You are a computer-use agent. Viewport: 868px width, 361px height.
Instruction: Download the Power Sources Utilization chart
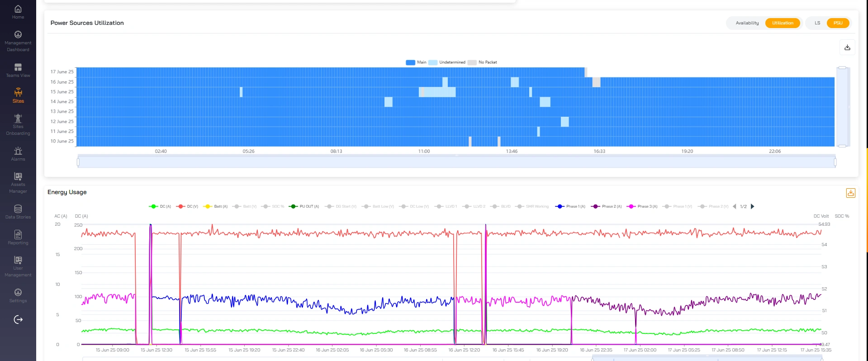pyautogui.click(x=847, y=47)
